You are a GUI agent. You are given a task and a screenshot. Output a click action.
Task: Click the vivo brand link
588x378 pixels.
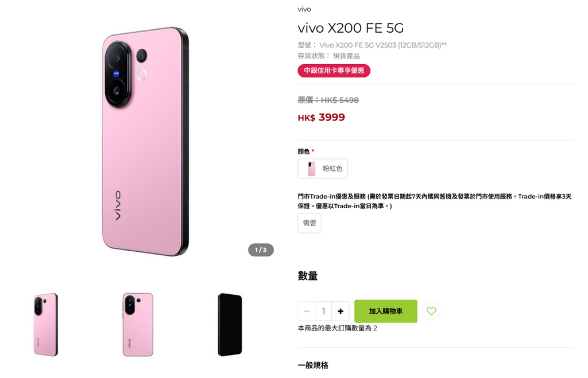click(x=304, y=9)
